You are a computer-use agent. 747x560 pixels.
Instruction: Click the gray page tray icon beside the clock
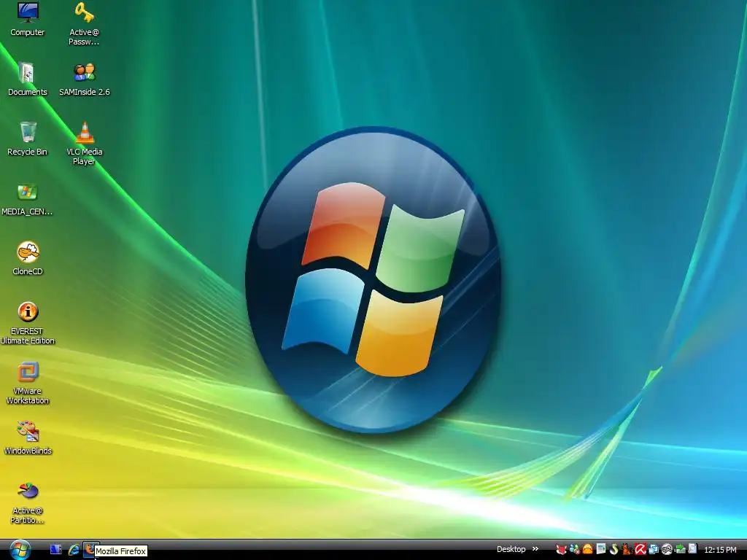[692, 549]
